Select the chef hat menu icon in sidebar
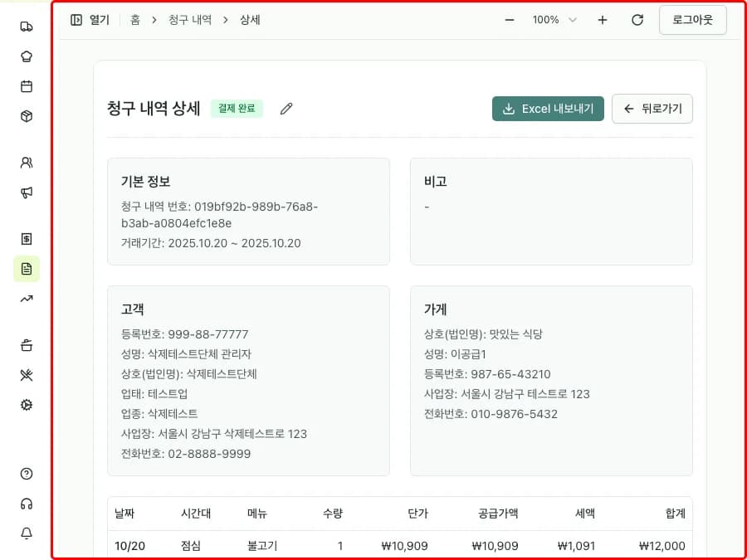Viewport: 747px width, 560px height. (26, 56)
